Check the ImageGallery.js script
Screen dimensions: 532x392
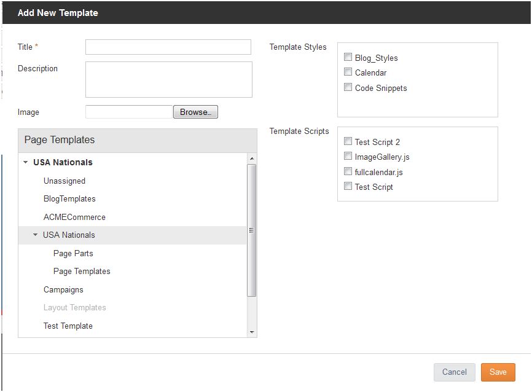tap(348, 156)
